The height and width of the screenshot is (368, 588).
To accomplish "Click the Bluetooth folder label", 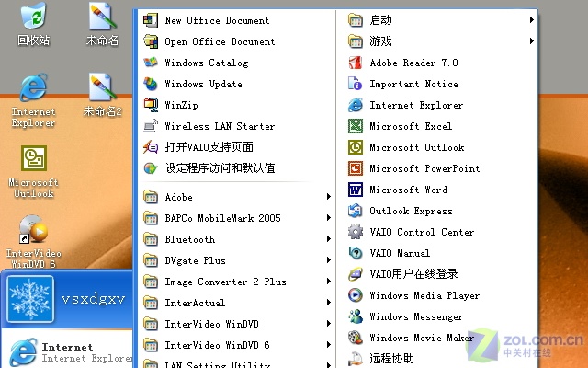I will click(x=190, y=239).
